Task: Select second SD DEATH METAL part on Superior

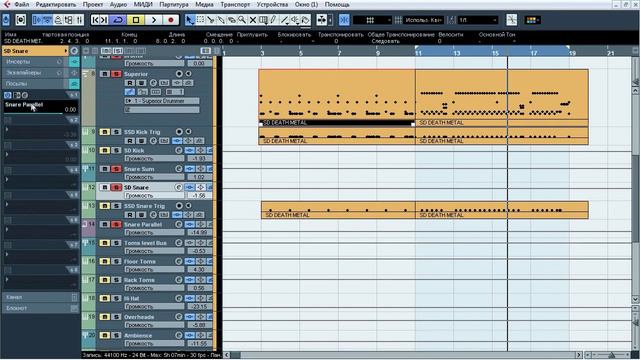Action: [502, 98]
